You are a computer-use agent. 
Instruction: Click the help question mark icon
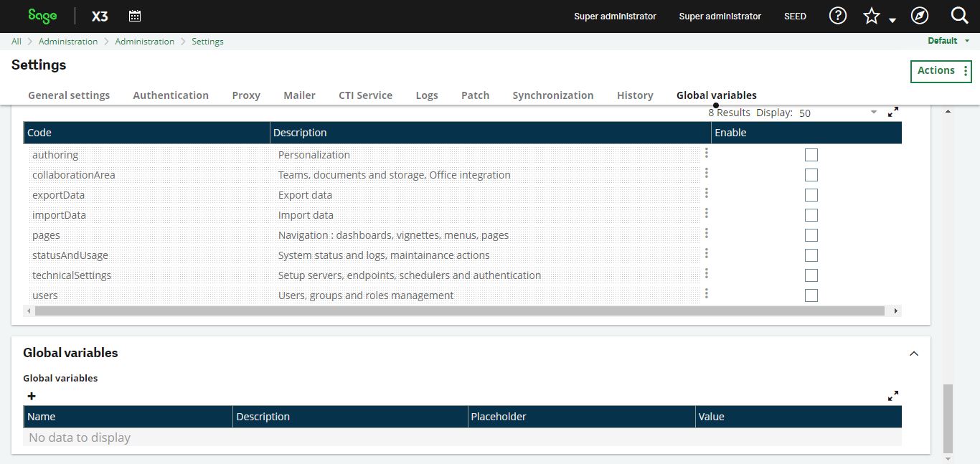pos(837,15)
